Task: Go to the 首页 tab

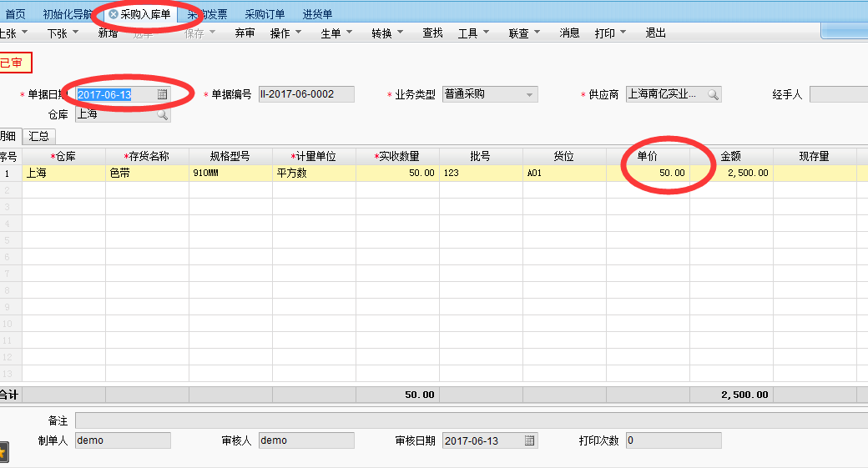Action: 15,14
